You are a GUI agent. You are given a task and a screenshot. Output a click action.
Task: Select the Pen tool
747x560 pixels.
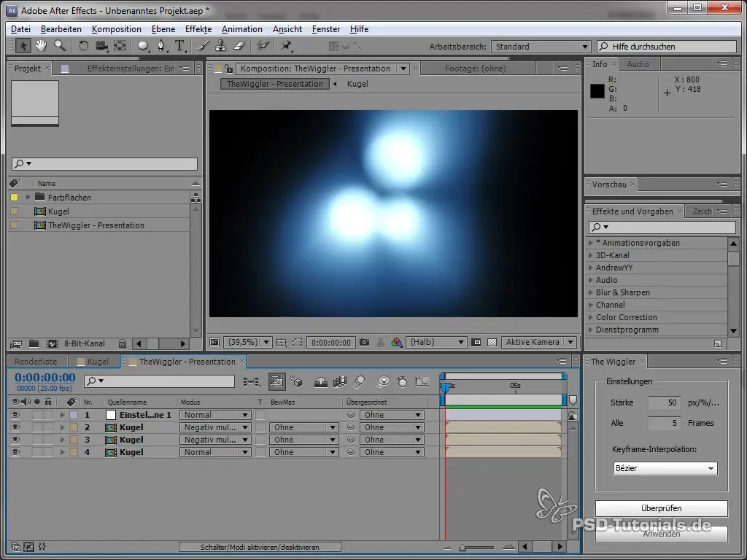(x=162, y=46)
